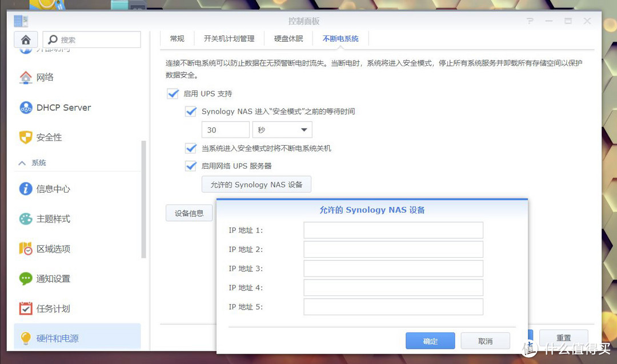
Task: Select 任务计划 in the sidebar
Action: 77,309
